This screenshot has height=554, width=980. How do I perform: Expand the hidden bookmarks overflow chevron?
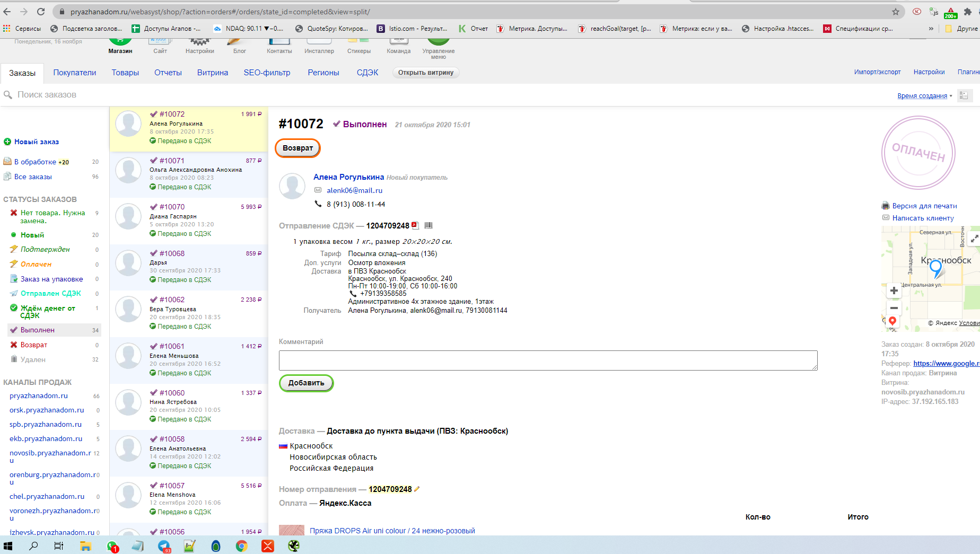[931, 29]
